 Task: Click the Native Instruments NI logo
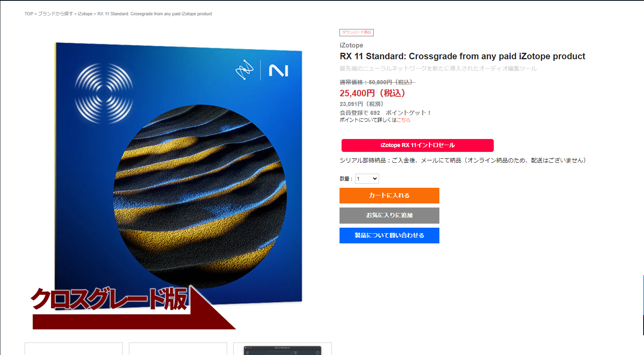(x=279, y=71)
